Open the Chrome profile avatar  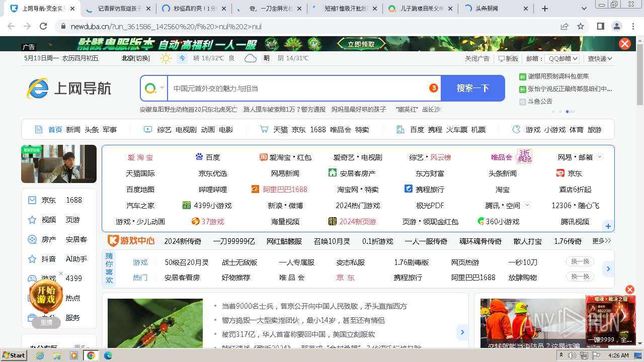[x=617, y=26]
